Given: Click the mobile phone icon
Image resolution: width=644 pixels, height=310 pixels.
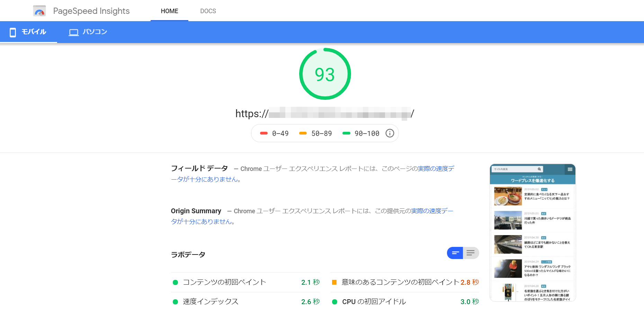Looking at the screenshot, I should pos(13,32).
